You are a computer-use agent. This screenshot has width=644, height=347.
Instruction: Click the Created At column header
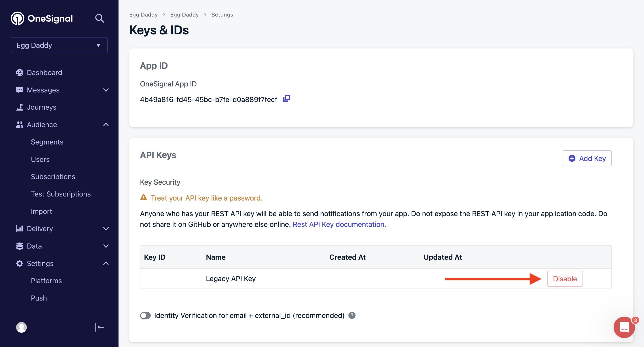(347, 257)
